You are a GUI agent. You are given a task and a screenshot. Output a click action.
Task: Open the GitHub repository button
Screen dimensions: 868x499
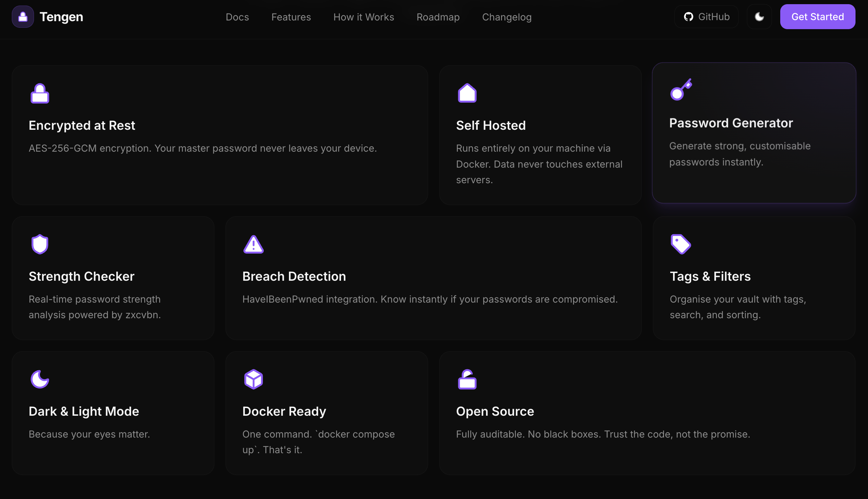coord(706,17)
